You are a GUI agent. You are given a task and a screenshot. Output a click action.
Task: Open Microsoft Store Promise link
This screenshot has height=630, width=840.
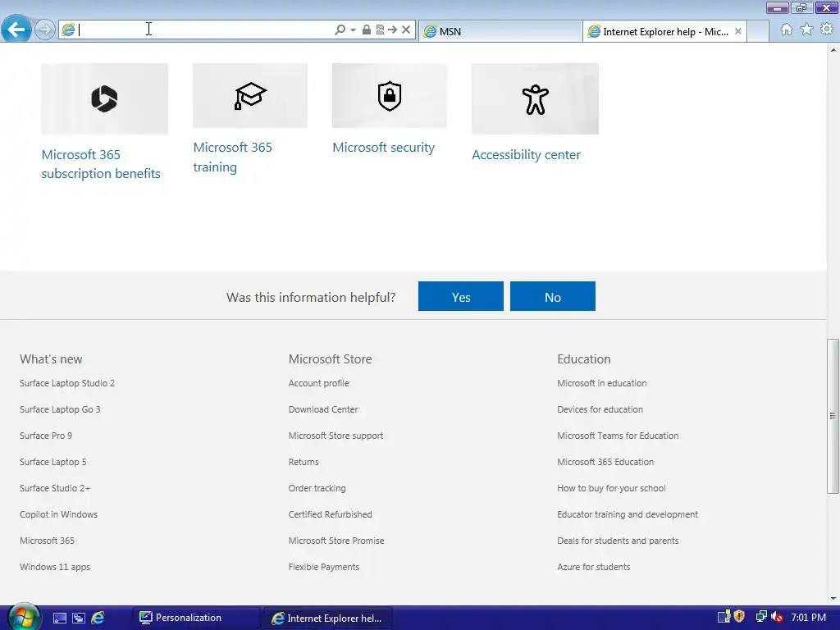pyautogui.click(x=336, y=541)
